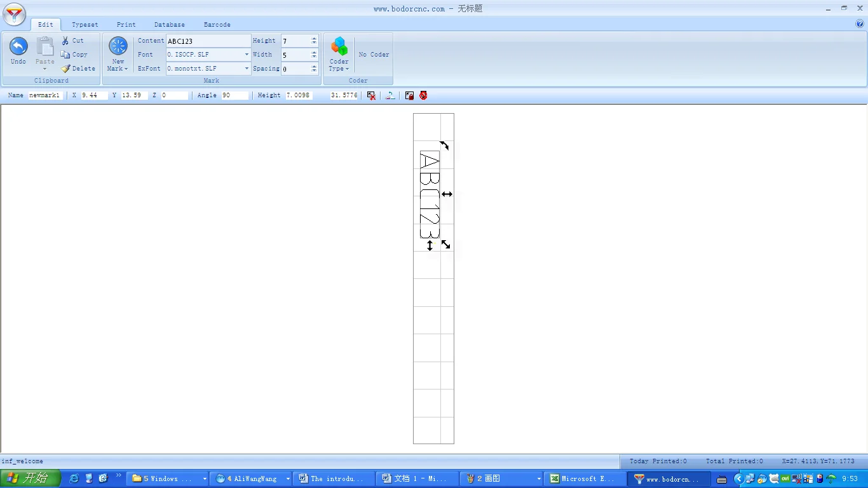Click the cursor coordinates readout in status bar
868x488 pixels.
pyautogui.click(x=818, y=461)
